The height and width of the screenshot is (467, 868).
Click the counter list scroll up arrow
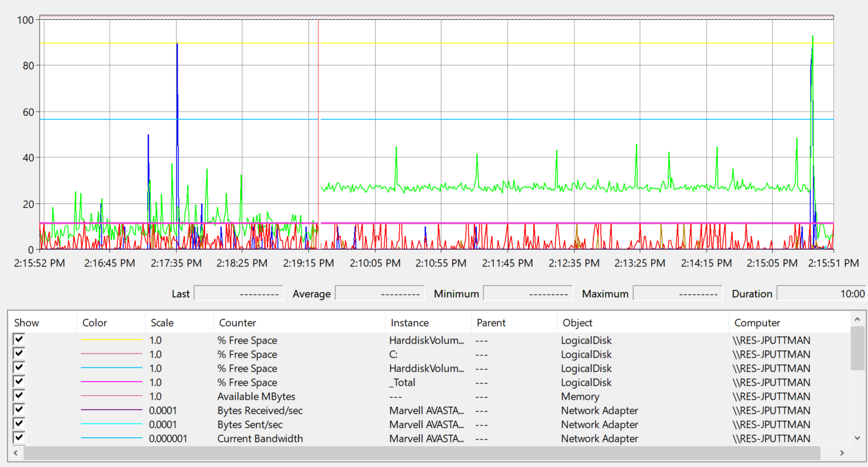click(857, 320)
